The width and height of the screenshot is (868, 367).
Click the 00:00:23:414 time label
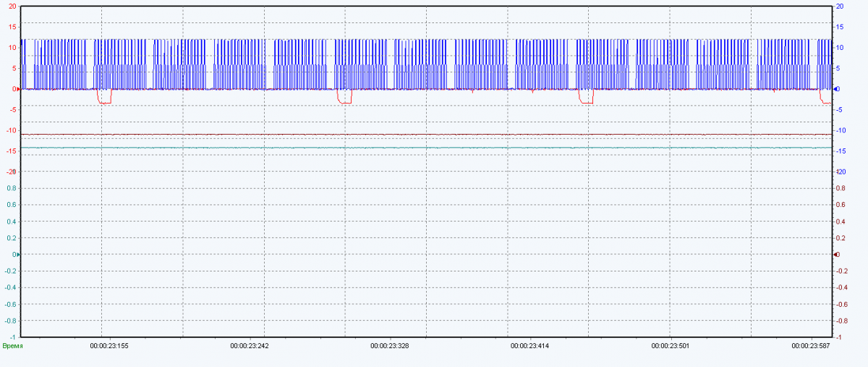click(x=530, y=346)
